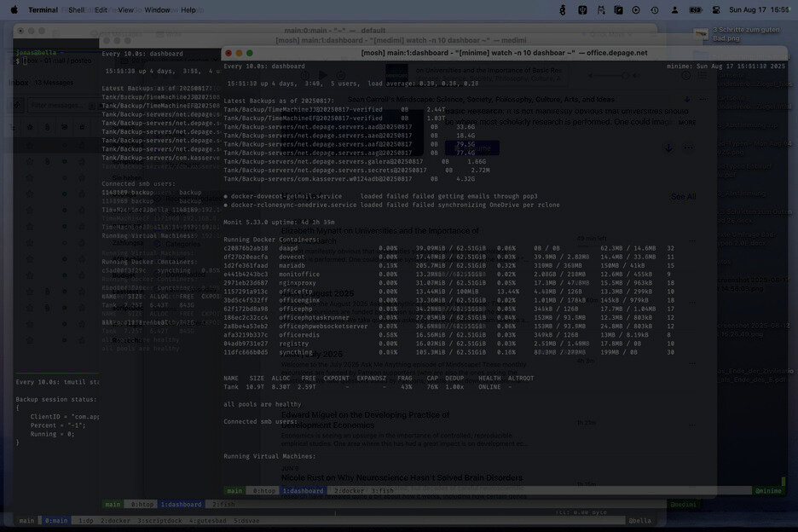Open the Terminal application menu
Screen dimensions: 798x532
click(x=43, y=9)
